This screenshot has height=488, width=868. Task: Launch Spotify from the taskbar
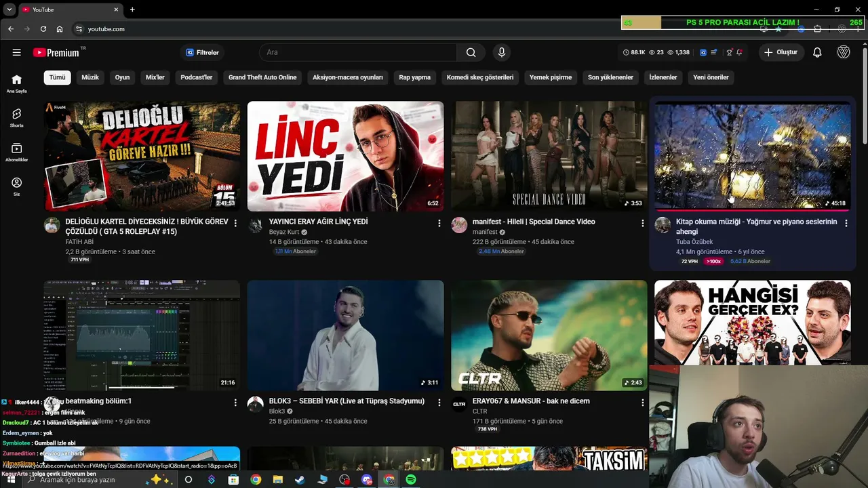point(411,479)
